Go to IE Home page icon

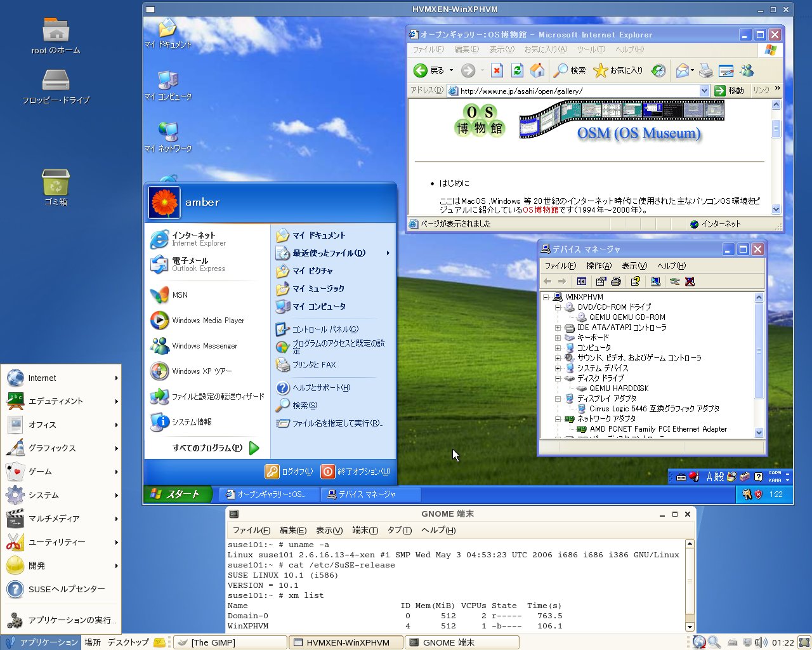[x=537, y=70]
